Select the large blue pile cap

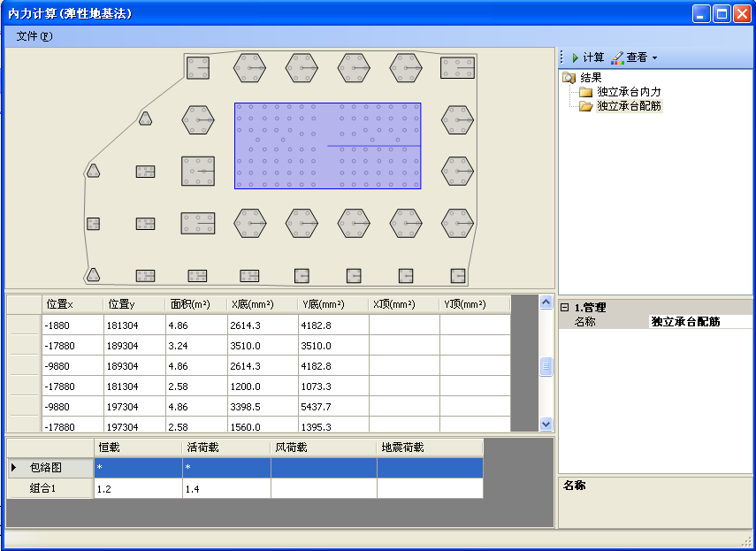tap(327, 146)
